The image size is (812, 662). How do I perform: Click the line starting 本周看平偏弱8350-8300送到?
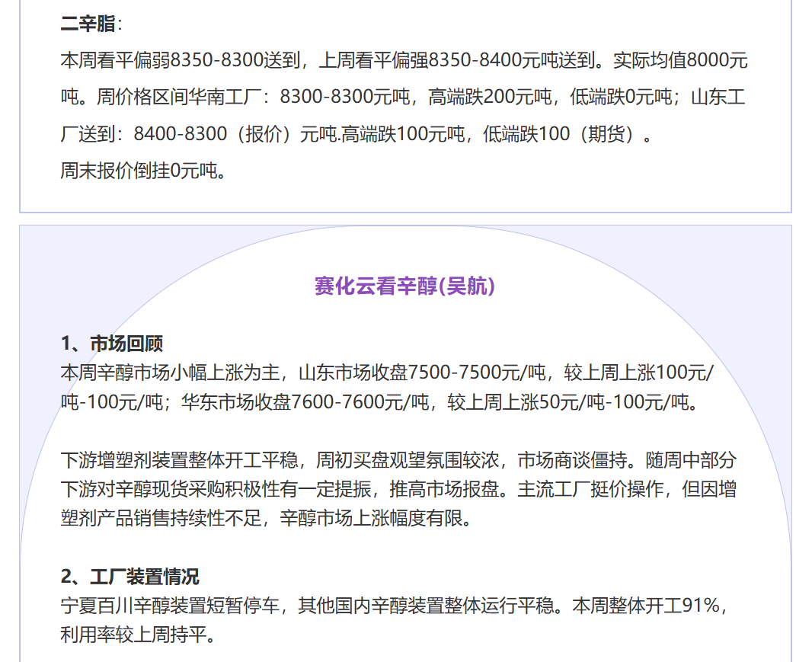point(404,61)
